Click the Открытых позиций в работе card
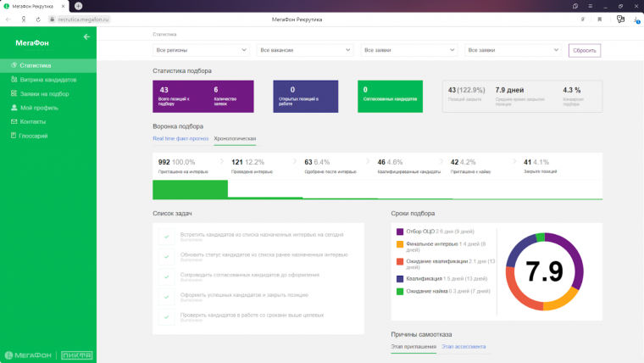The image size is (644, 363). pos(305,97)
